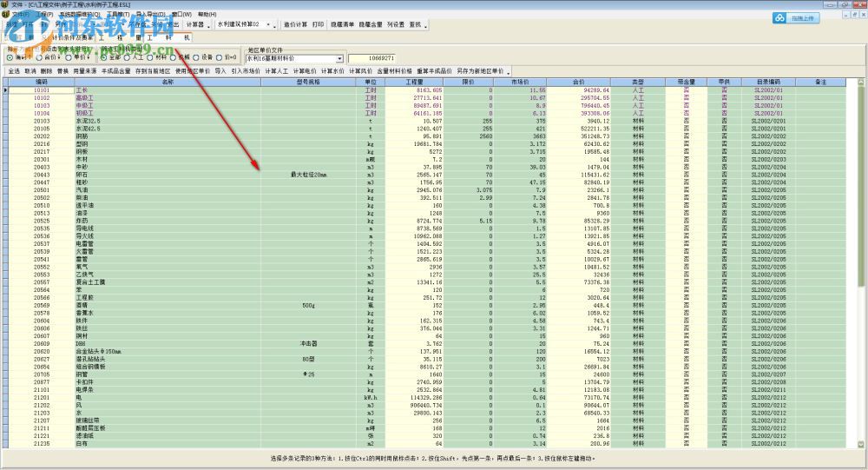Click the 全选 select all button

14,70
